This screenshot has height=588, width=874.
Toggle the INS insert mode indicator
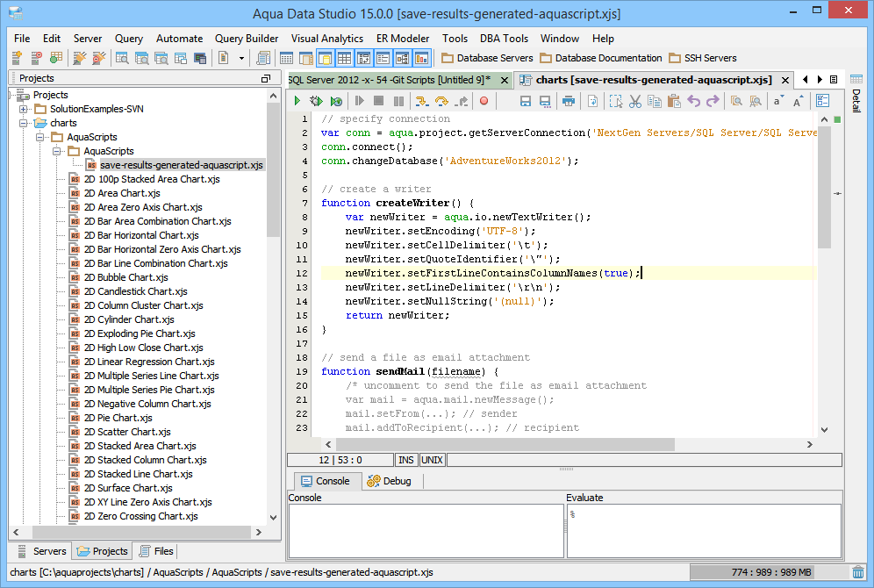406,460
